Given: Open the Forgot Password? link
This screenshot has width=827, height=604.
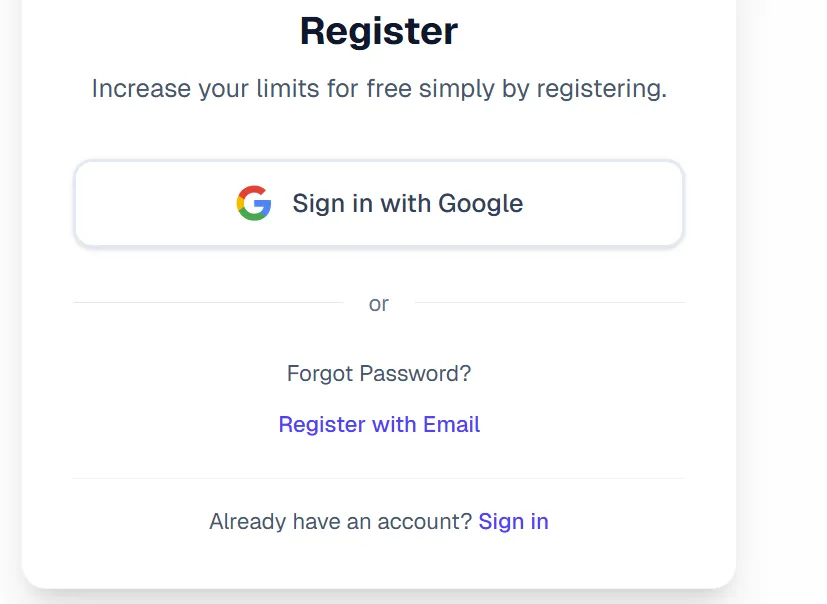Looking at the screenshot, I should (378, 374).
